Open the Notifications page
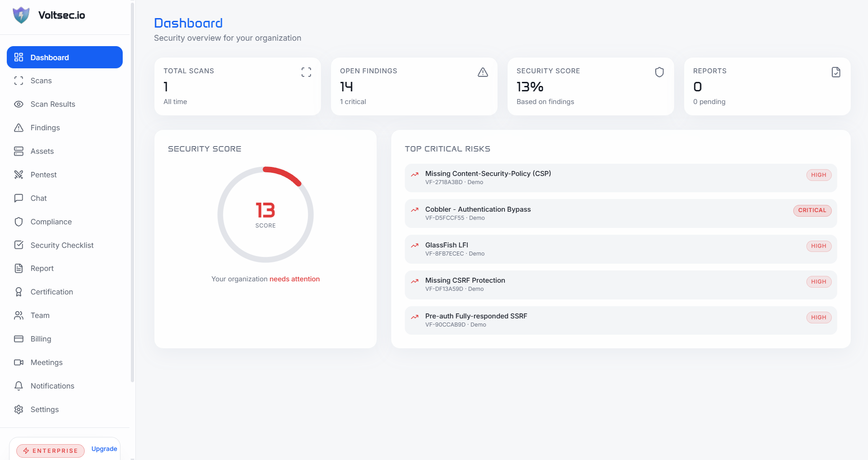The width and height of the screenshot is (868, 460). point(65,386)
